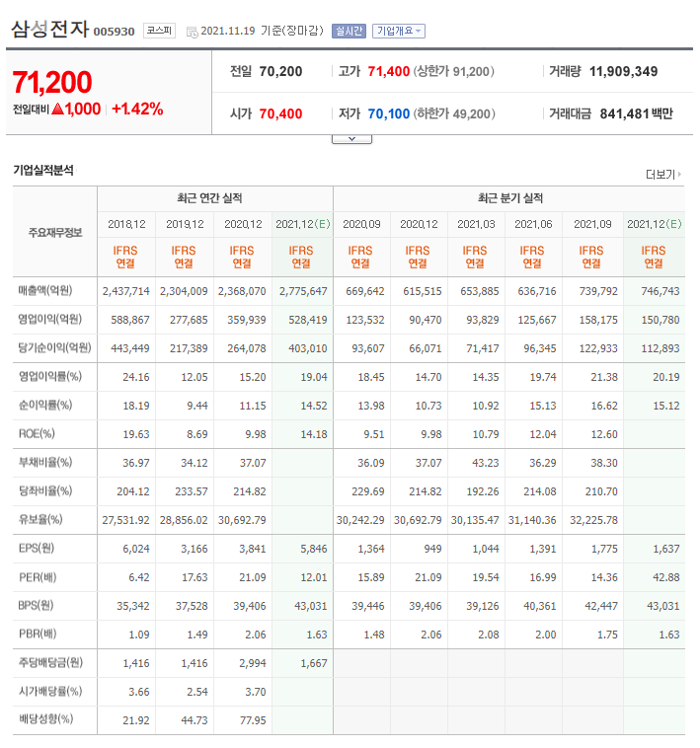Click the 시가 value 70,400
The width and height of the screenshot is (700, 748).
tap(280, 114)
